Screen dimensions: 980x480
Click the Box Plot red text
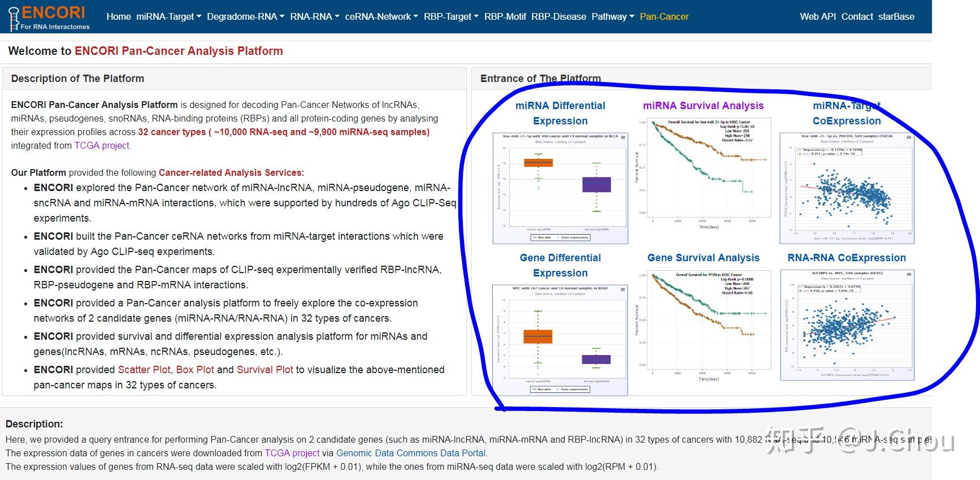pos(195,369)
